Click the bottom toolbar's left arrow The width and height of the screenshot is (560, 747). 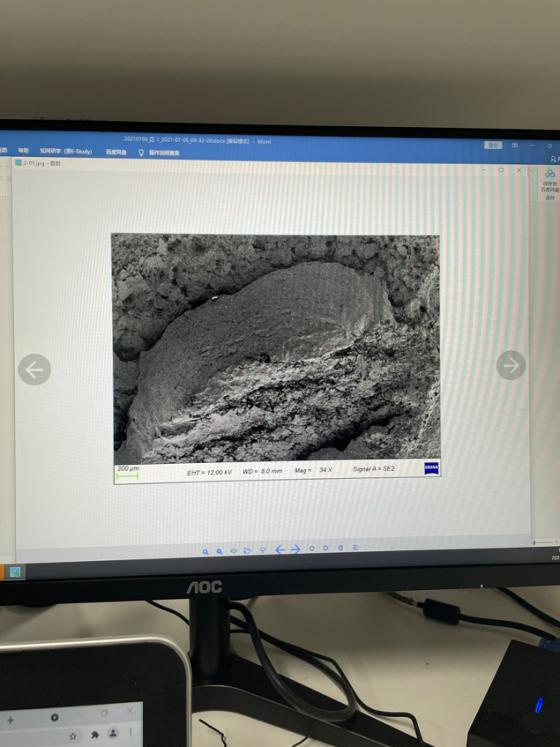(280, 549)
